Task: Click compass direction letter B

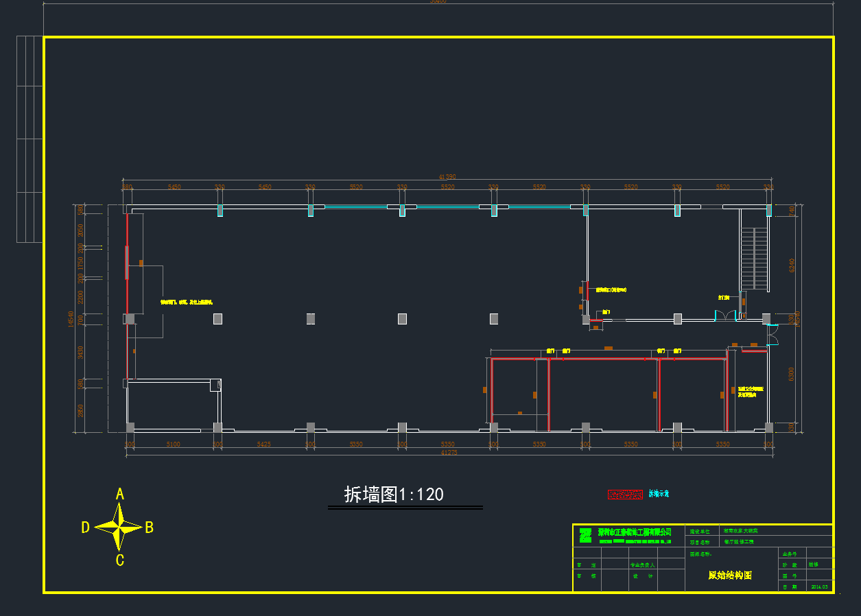Action: click(x=149, y=528)
